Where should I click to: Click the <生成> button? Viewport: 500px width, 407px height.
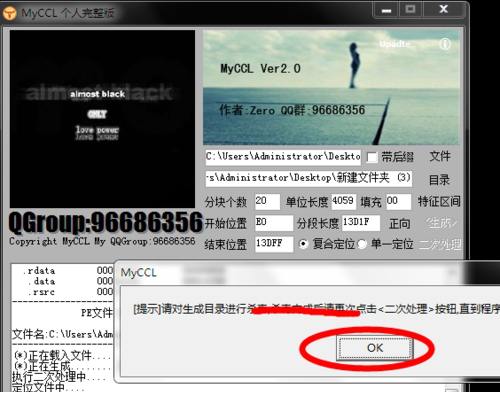click(441, 223)
